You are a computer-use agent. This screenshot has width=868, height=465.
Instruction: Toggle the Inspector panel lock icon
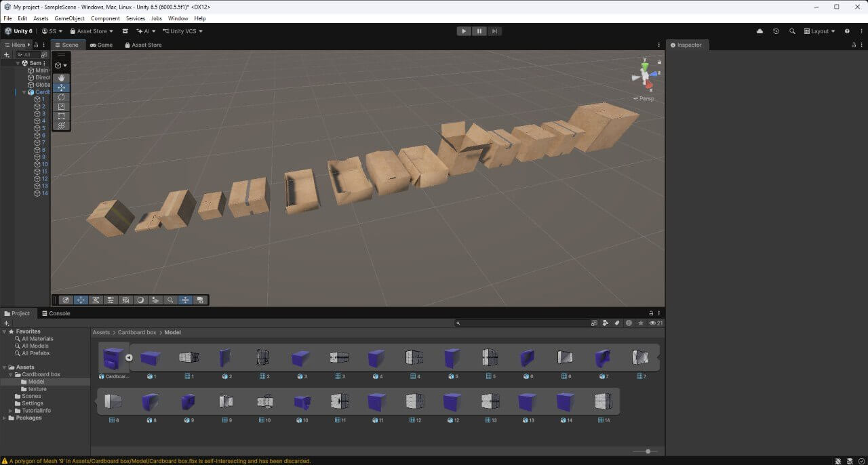click(x=854, y=45)
